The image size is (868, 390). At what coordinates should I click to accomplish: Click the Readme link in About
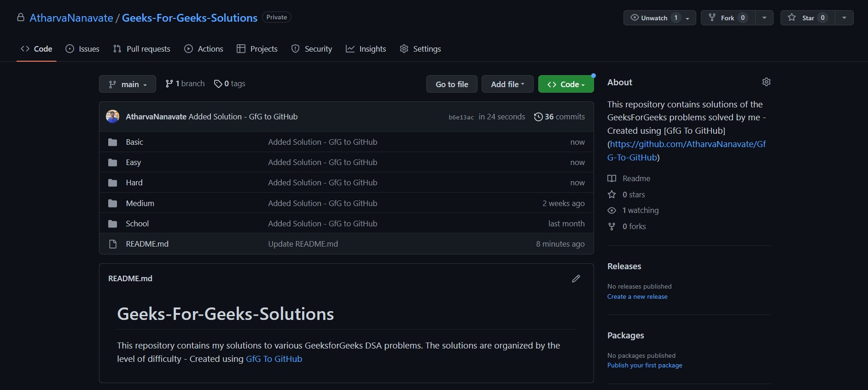[629, 178]
